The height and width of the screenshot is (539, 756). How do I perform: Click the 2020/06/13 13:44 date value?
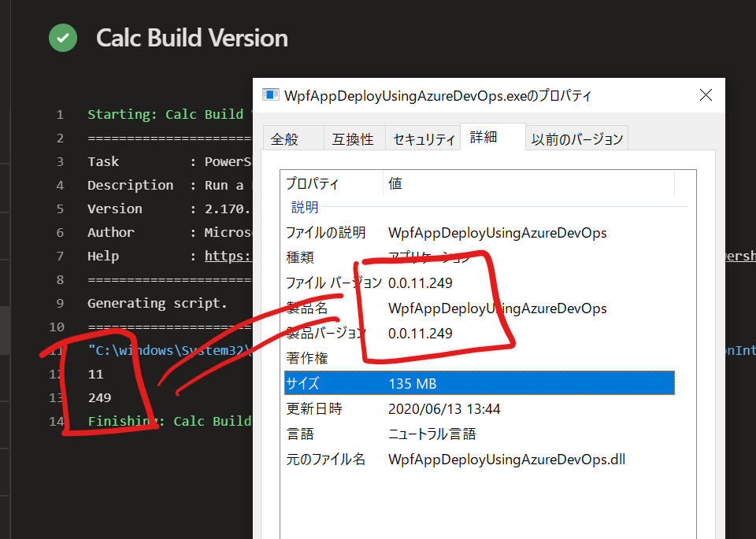(444, 409)
